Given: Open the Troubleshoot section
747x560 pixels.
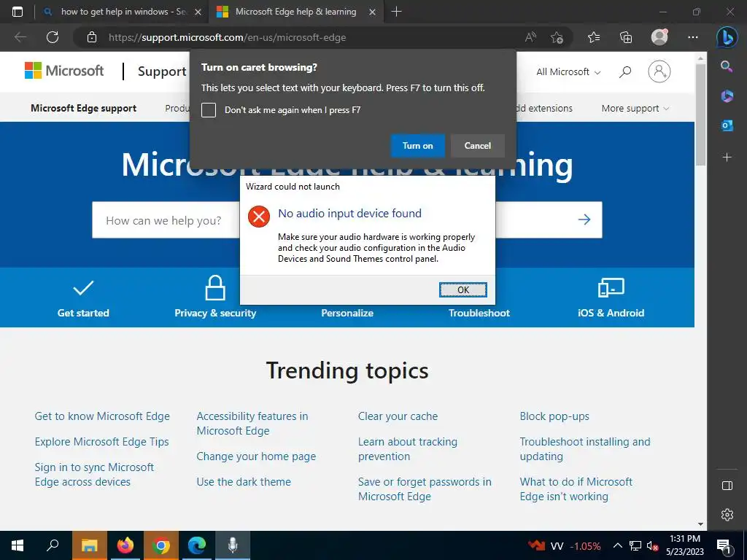Looking at the screenshot, I should (x=479, y=313).
